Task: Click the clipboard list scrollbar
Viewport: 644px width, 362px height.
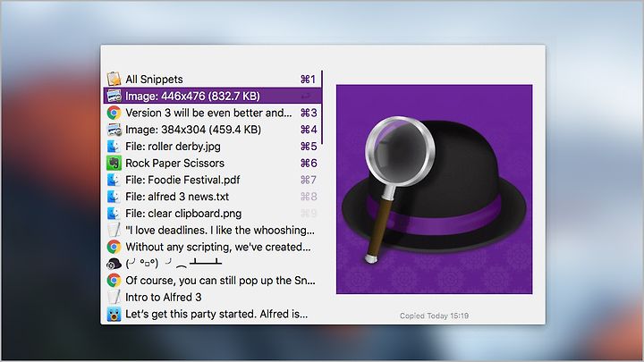Action: 322,107
